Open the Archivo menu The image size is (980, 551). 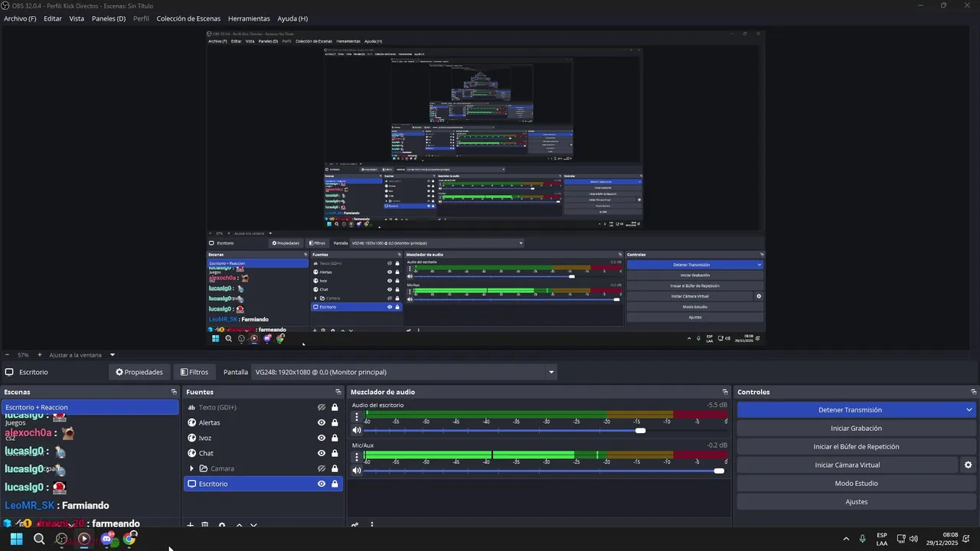[x=20, y=18]
